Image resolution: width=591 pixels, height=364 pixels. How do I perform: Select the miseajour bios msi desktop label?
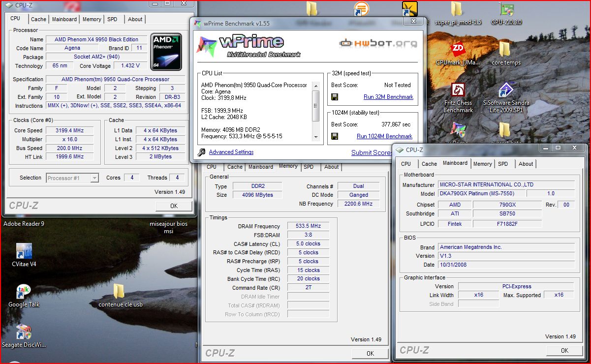point(169,227)
